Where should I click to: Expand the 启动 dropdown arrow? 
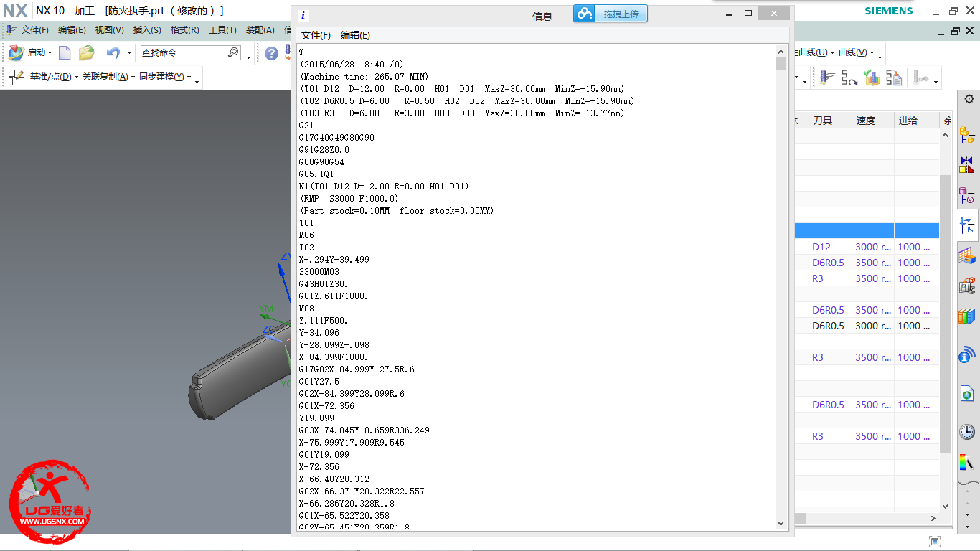pyautogui.click(x=50, y=53)
